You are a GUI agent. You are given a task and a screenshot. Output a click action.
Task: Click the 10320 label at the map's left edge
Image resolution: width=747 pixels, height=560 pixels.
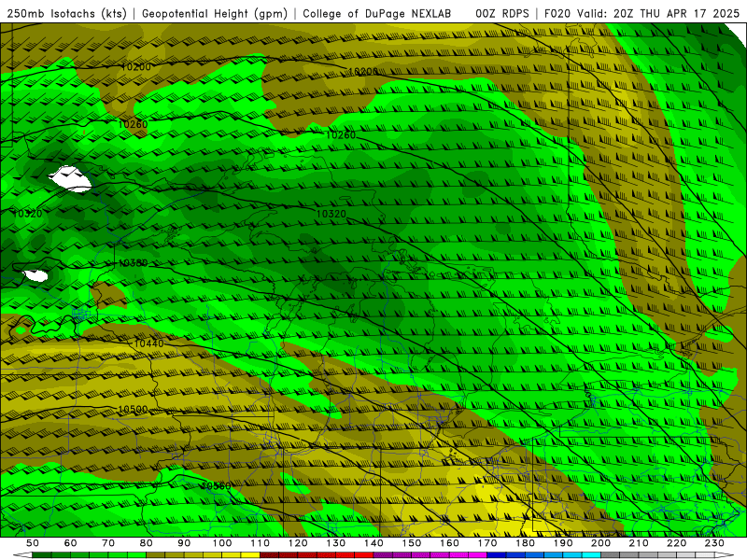click(27, 214)
